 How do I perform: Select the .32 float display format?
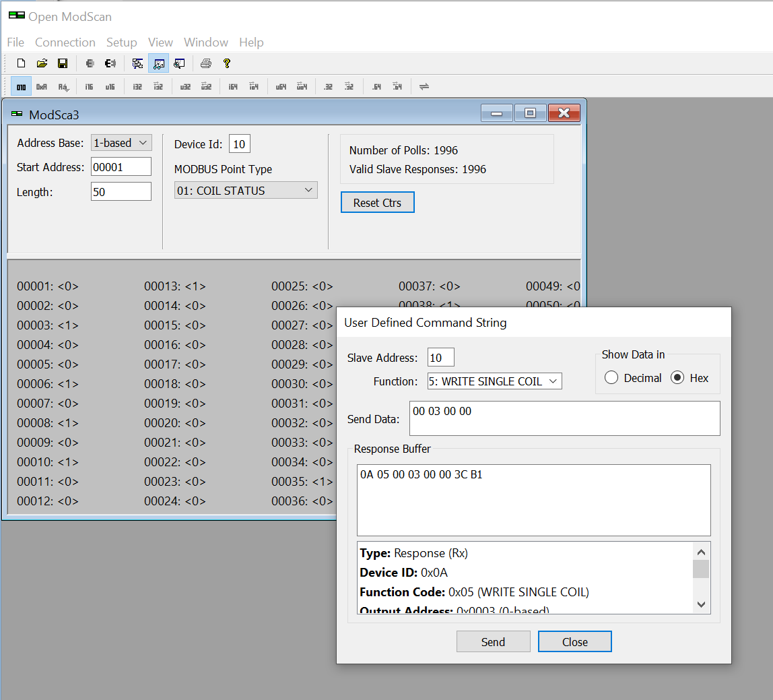point(329,87)
